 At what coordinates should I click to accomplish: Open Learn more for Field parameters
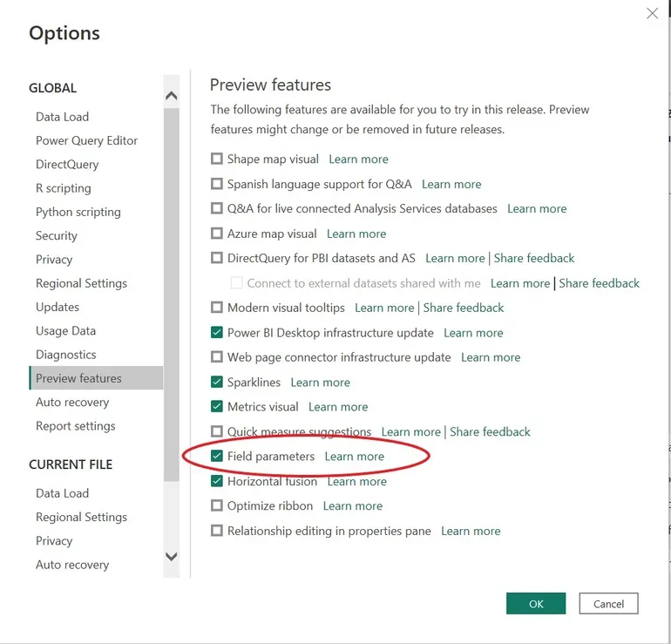[x=355, y=457]
